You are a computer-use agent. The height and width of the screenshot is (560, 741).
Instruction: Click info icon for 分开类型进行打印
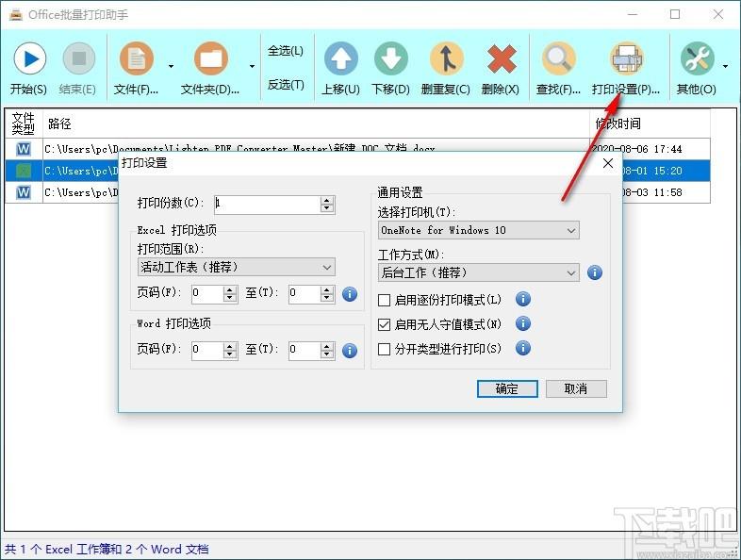click(522, 348)
